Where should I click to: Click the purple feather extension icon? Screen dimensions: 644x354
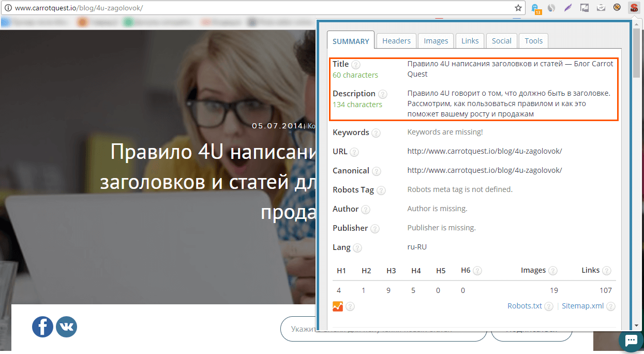point(568,8)
